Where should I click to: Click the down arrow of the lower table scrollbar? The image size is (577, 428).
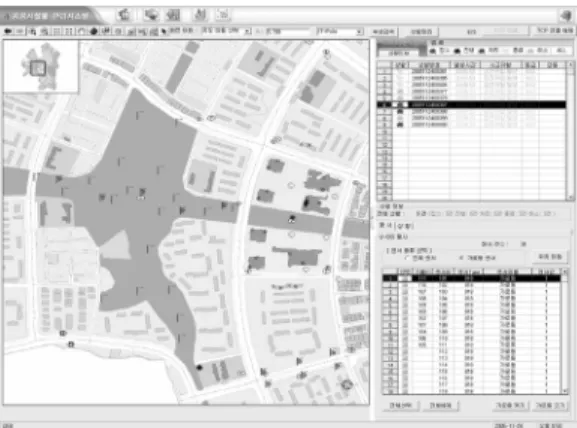point(565,391)
